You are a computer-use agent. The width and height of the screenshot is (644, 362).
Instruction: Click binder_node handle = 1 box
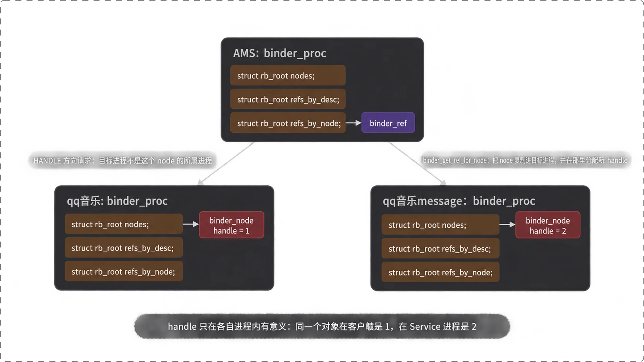(x=231, y=225)
